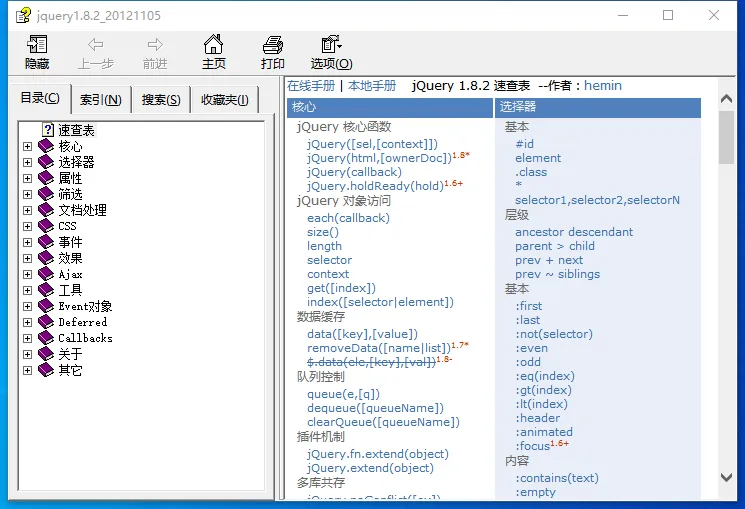The width and height of the screenshot is (745, 509).
Task: Click the purple book icon beside 工具
Action: click(x=46, y=290)
